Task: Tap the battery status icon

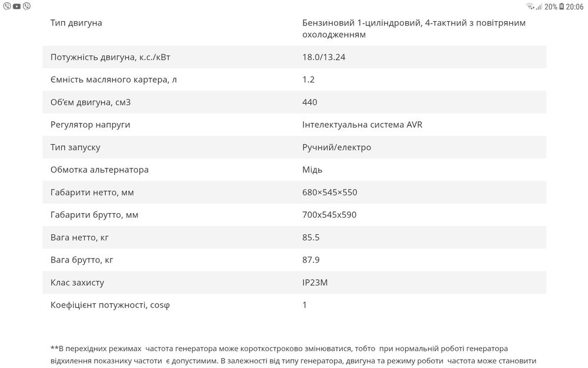Action: pos(561,6)
